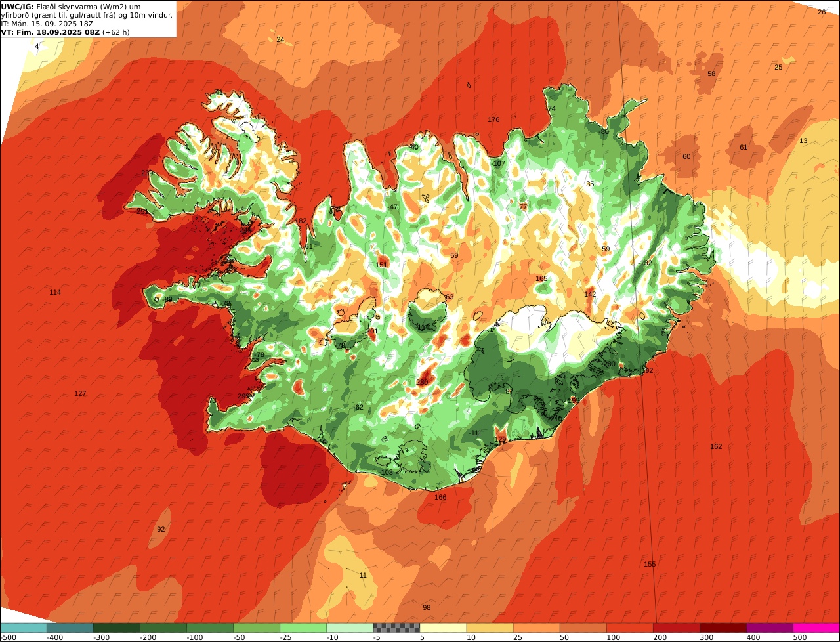Click the map value 299 on the Reykjanes coast
The height and width of the screenshot is (642, 840).
pyautogui.click(x=243, y=396)
